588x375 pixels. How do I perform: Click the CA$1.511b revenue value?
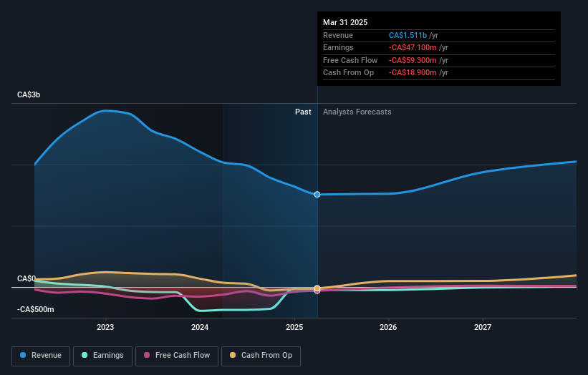pos(408,35)
